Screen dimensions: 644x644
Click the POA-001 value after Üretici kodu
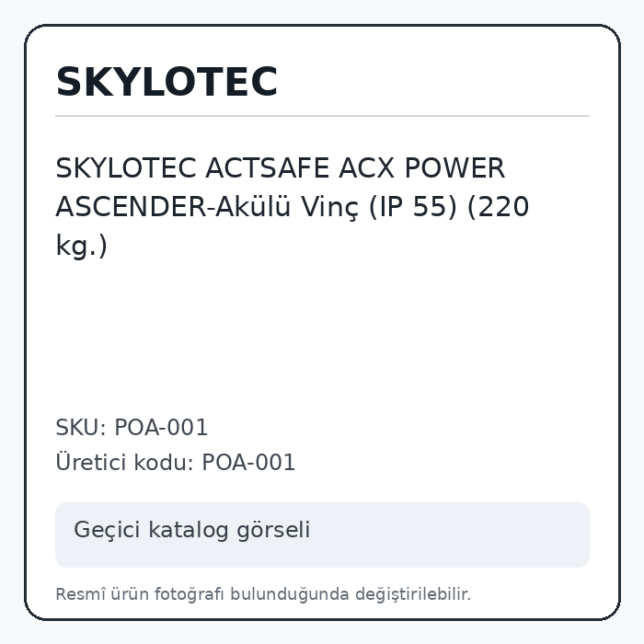tap(248, 462)
